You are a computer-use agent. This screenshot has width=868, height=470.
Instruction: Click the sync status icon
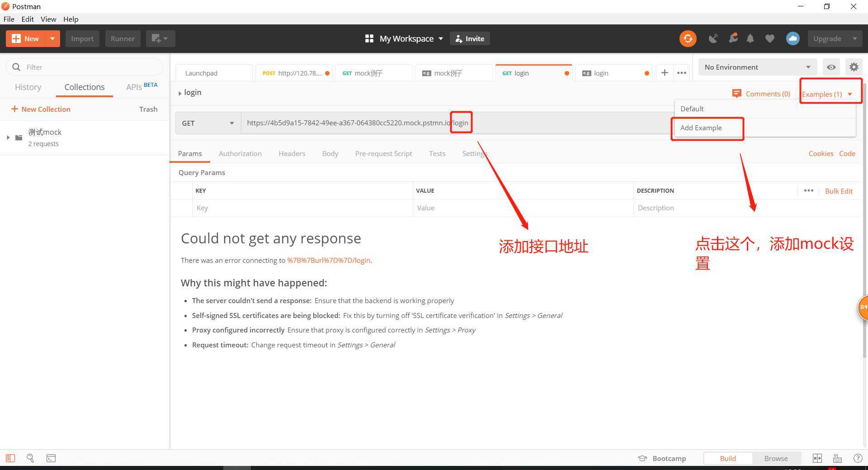pyautogui.click(x=688, y=38)
